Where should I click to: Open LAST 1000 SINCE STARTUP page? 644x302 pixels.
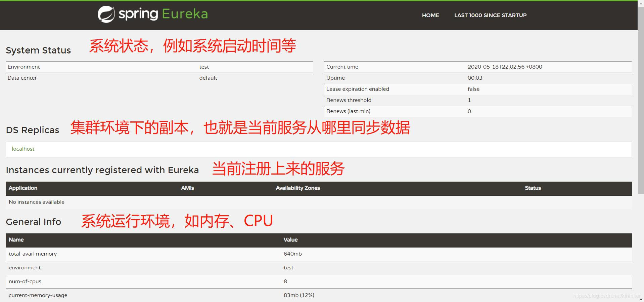pos(490,15)
